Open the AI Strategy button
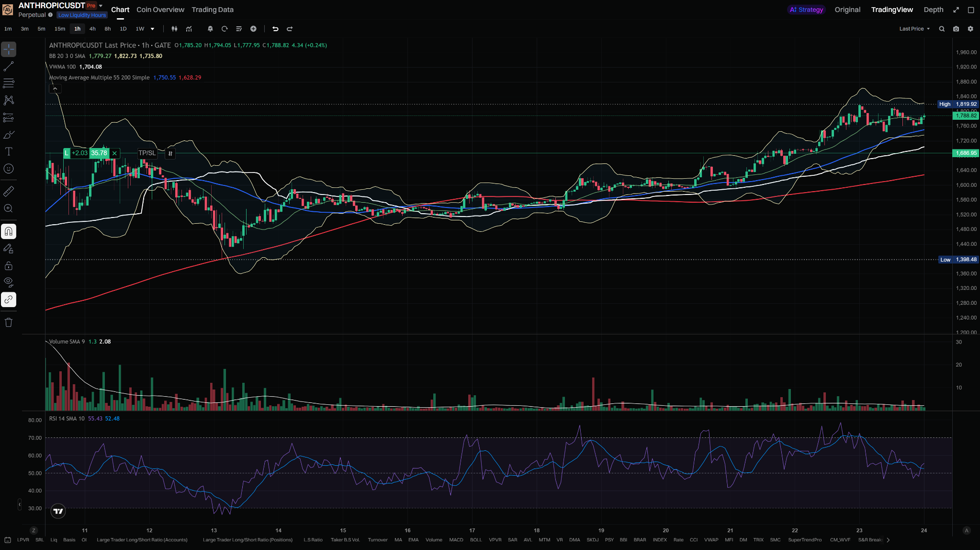980x550 pixels. tap(807, 10)
